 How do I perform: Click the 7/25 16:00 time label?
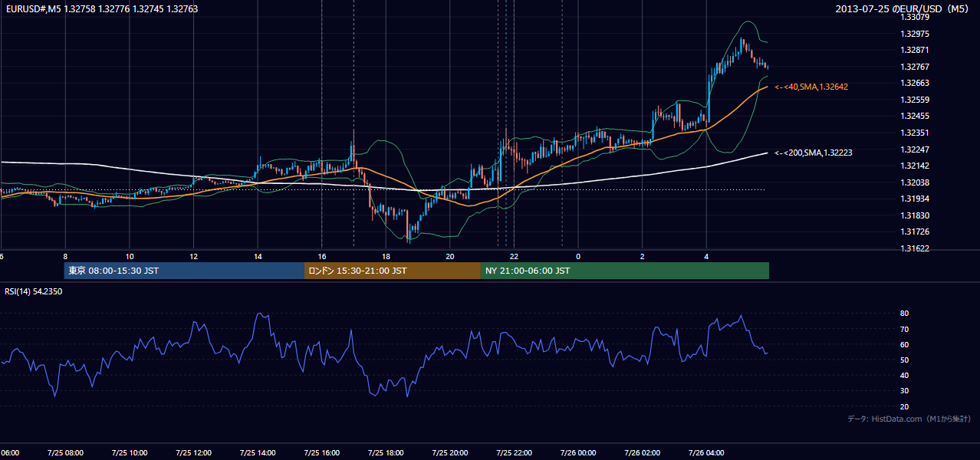(x=321, y=453)
